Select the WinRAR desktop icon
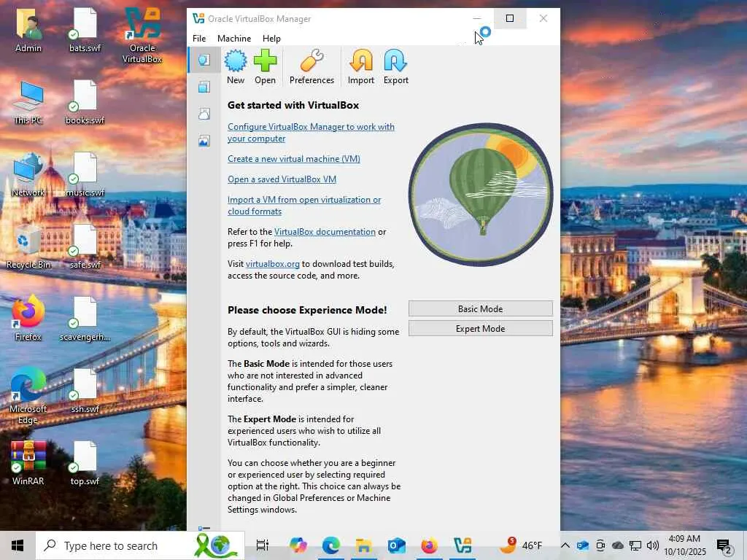This screenshot has height=560, width=747. (28, 463)
